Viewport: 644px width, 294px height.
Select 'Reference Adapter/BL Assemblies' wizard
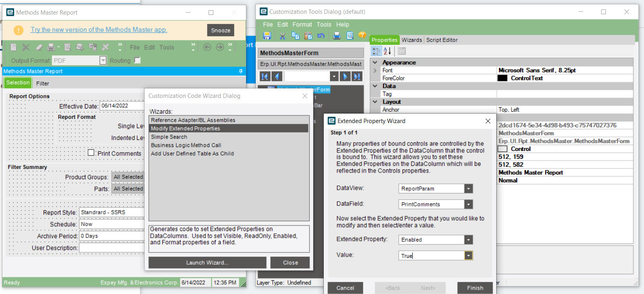229,120
